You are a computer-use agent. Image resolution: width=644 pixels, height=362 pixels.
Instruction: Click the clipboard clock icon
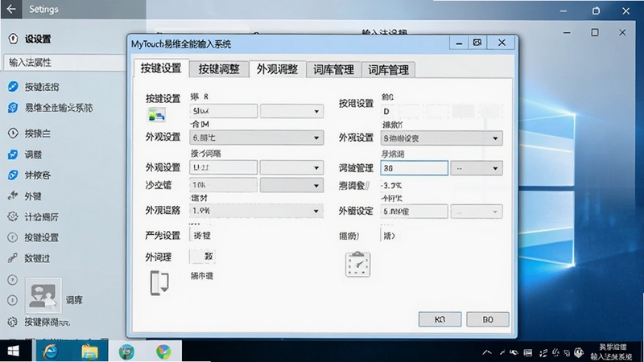pyautogui.click(x=357, y=265)
